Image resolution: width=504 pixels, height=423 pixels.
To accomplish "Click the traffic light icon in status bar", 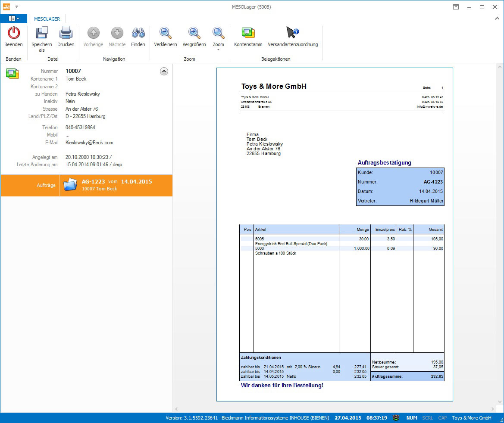I will point(396,418).
